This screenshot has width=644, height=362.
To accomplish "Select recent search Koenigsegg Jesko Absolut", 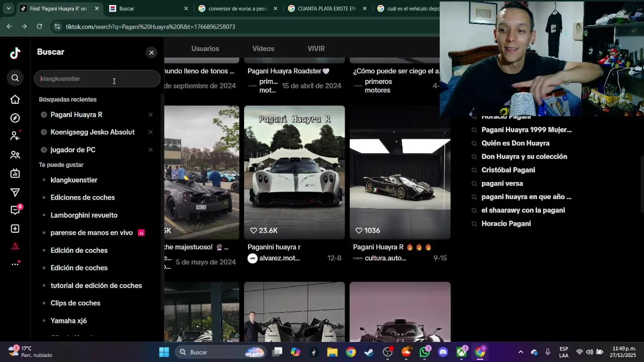I will (x=93, y=132).
